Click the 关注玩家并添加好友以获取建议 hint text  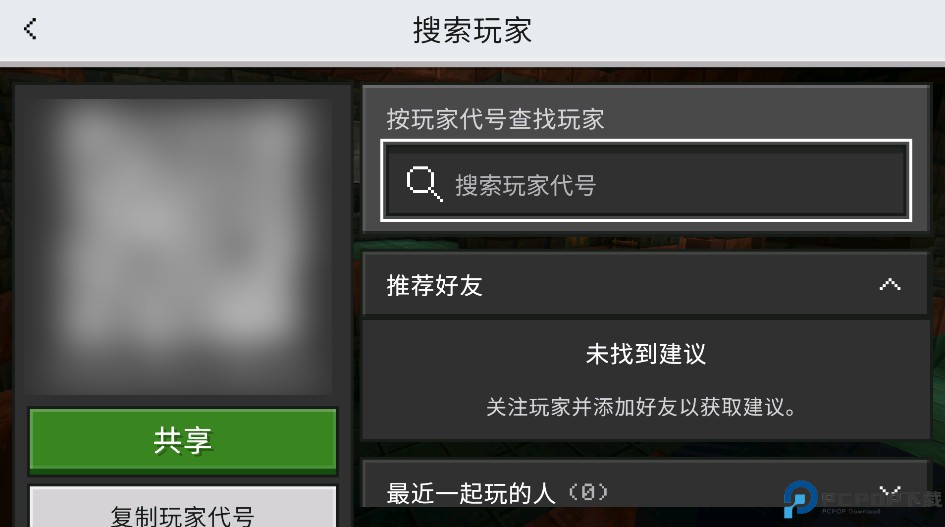[641, 407]
